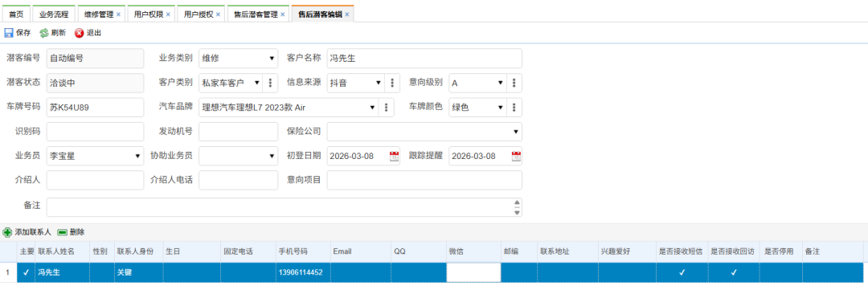Image resolution: width=868 pixels, height=302 pixels.
Task: Click the more options dots beside 车牌颜色
Action: (x=514, y=108)
